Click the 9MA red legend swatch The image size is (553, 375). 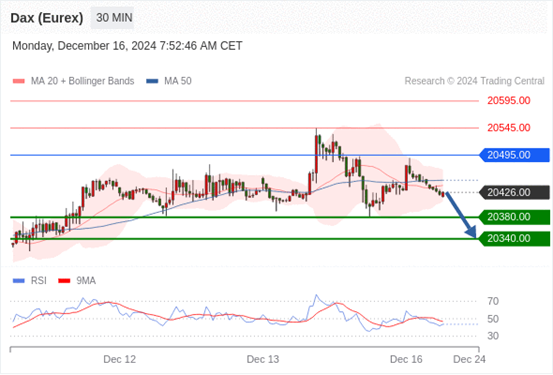tap(64, 281)
